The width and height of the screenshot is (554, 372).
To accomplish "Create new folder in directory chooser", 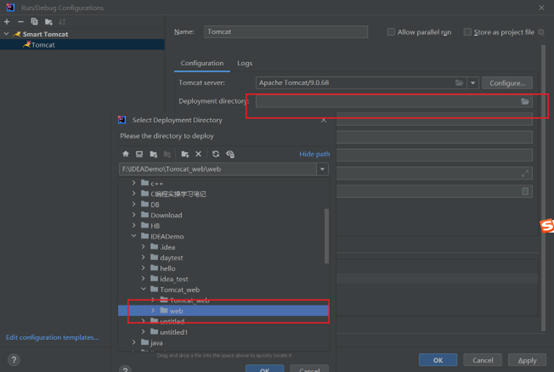I will point(185,154).
